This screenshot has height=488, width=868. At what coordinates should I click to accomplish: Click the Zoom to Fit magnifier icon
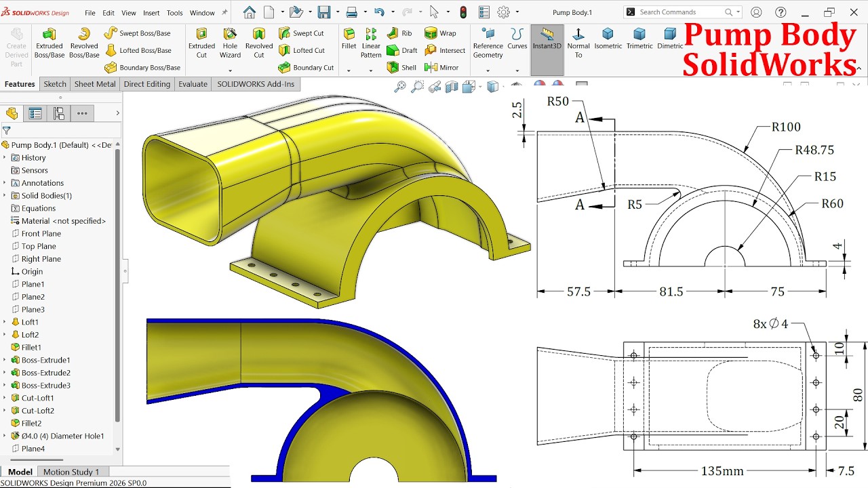click(400, 86)
